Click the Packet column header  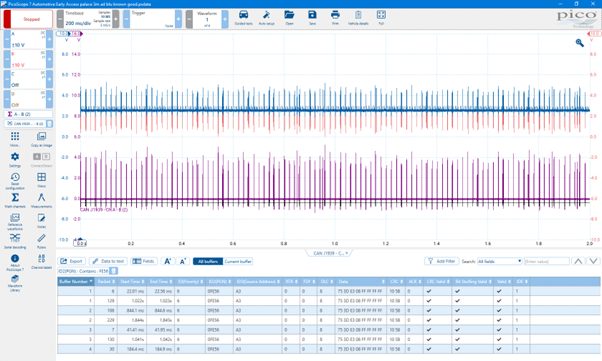pos(106,282)
